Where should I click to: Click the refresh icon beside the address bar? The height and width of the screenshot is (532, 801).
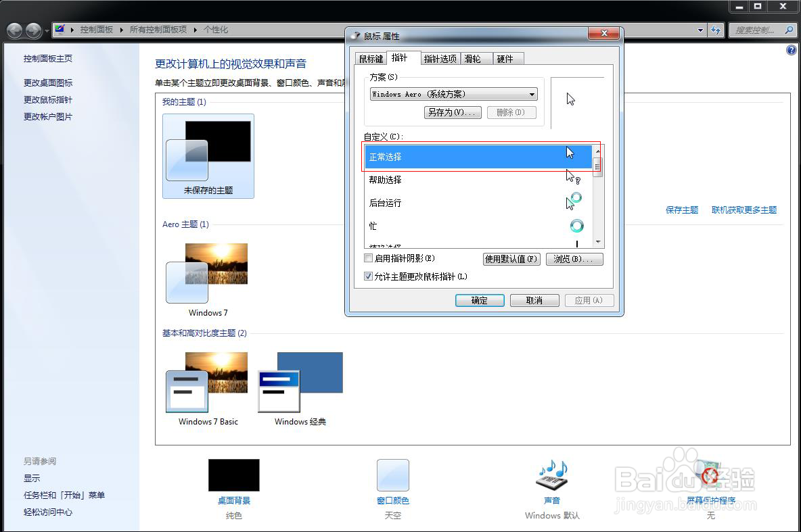716,30
